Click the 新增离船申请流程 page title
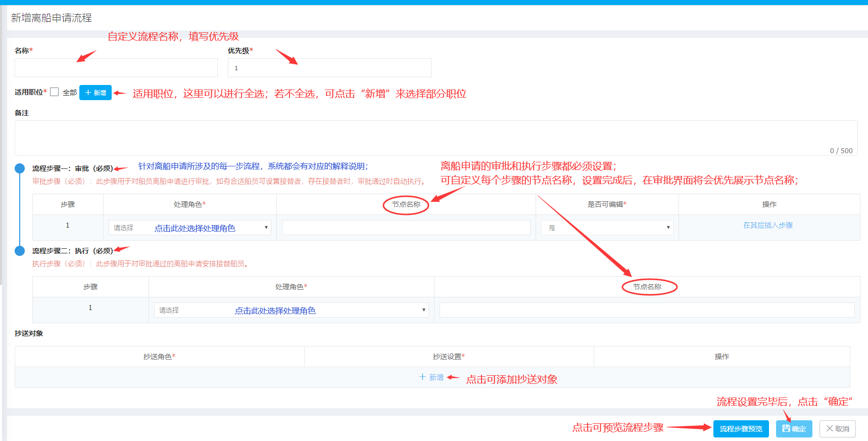 [x=52, y=18]
